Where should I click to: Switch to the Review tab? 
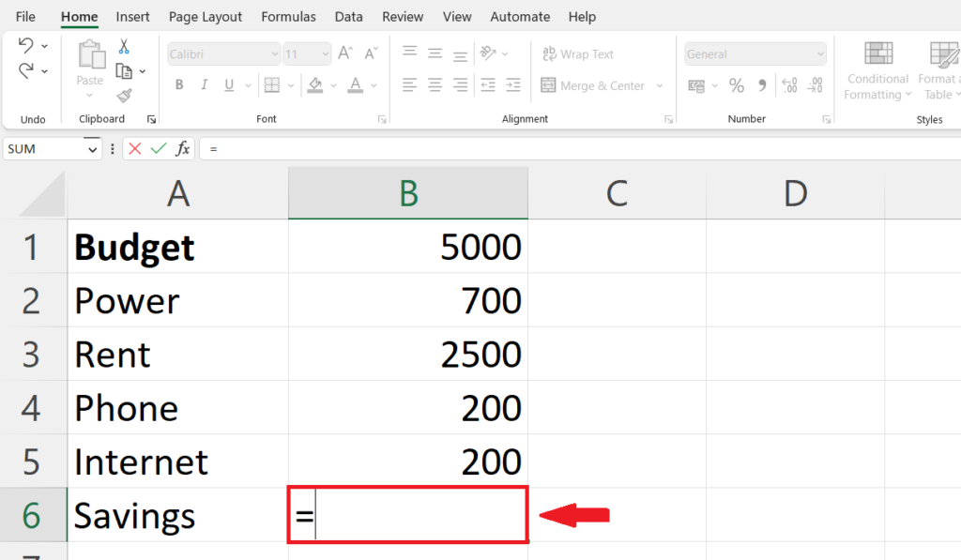click(x=402, y=17)
